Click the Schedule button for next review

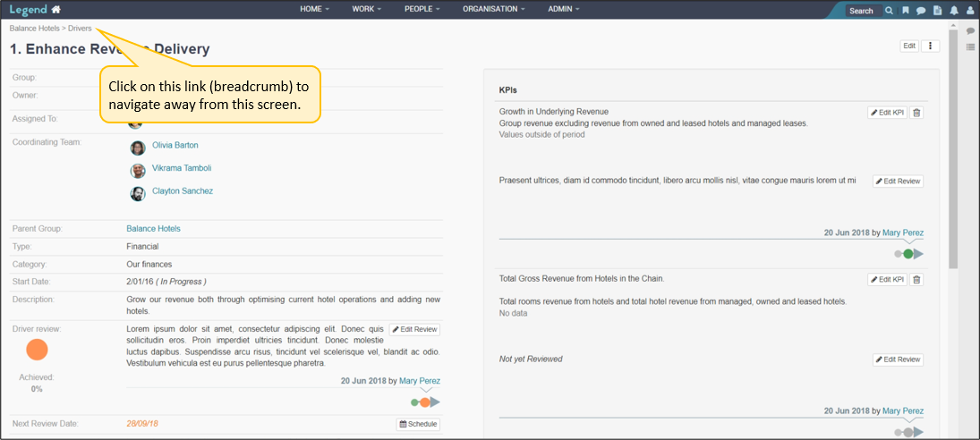[418, 425]
